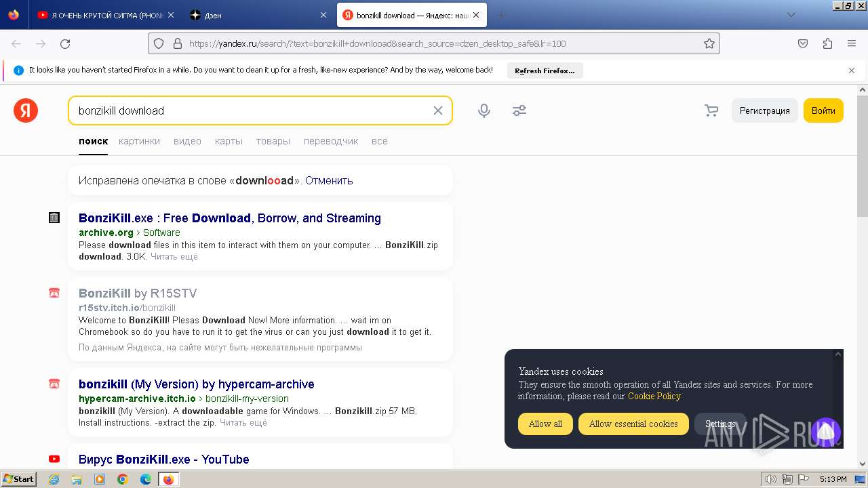Open a new tab with plus button
The height and width of the screenshot is (488, 868).
[502, 15]
